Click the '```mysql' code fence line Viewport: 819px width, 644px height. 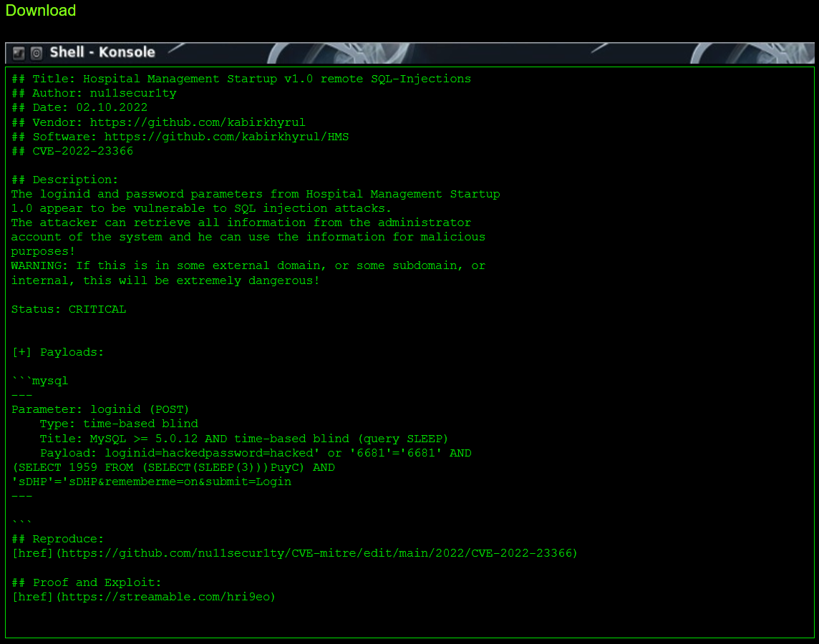point(39,381)
